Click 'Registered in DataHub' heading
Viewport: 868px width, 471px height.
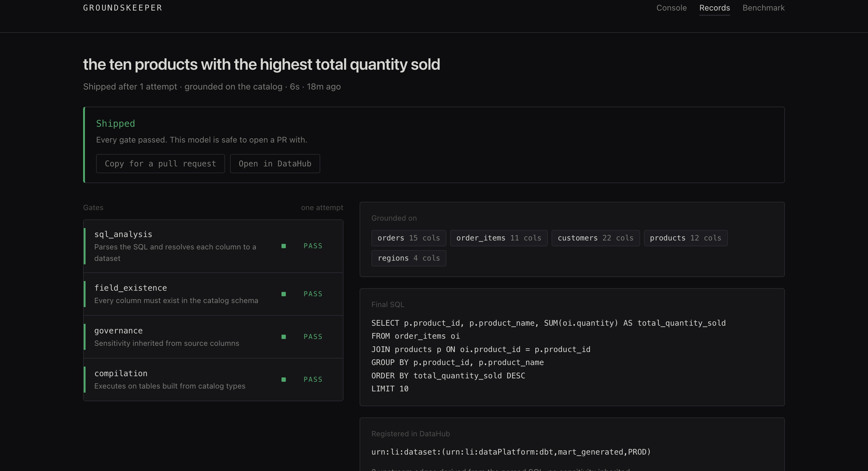pos(410,434)
